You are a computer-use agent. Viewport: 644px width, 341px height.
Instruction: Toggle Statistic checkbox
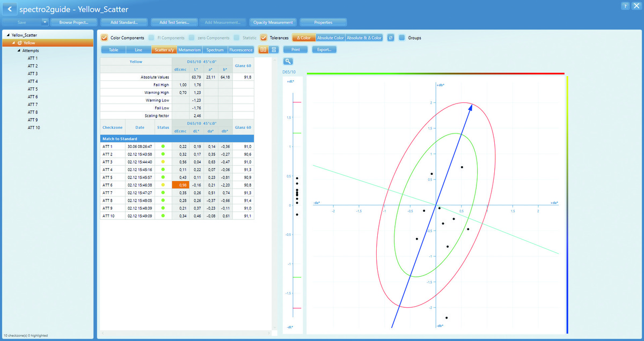tap(237, 38)
